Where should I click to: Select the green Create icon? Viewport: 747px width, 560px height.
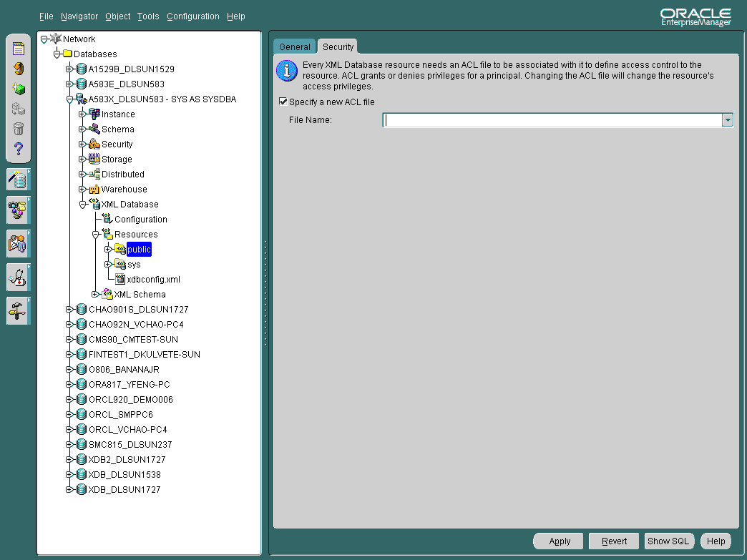[x=18, y=89]
